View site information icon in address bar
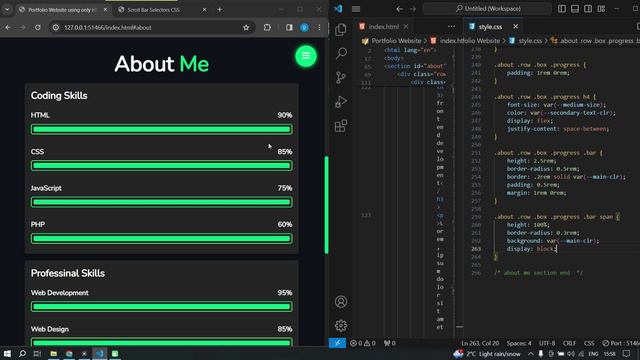640x360 pixels. pyautogui.click(x=56, y=27)
